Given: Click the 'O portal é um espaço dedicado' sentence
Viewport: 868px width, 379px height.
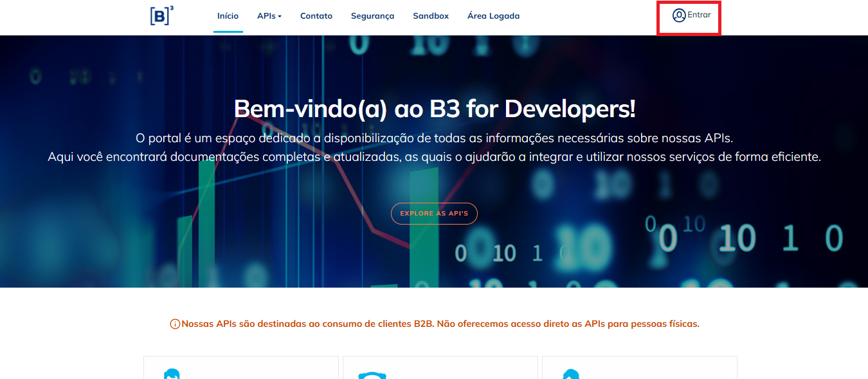Looking at the screenshot, I should 434,138.
